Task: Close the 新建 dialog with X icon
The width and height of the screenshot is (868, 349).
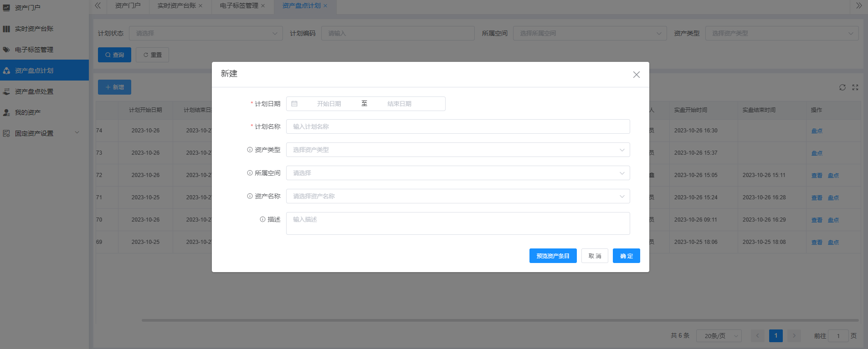Action: coord(636,75)
